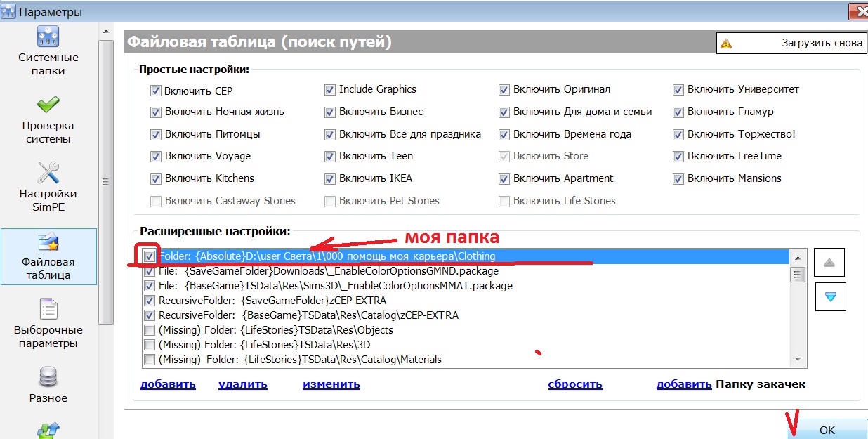Image resolution: width=868 pixels, height=439 pixels.
Task: Select the _EnableColorOptionsGMND.package file row
Action: (342, 271)
